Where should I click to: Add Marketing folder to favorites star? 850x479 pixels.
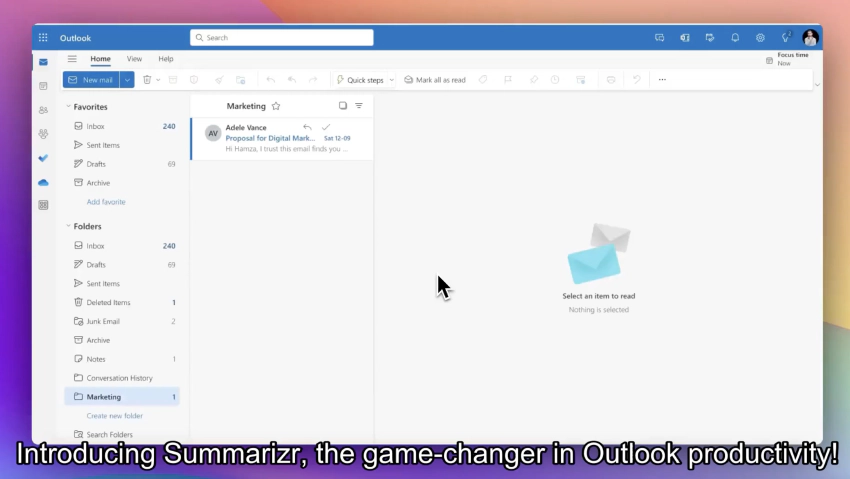276,106
